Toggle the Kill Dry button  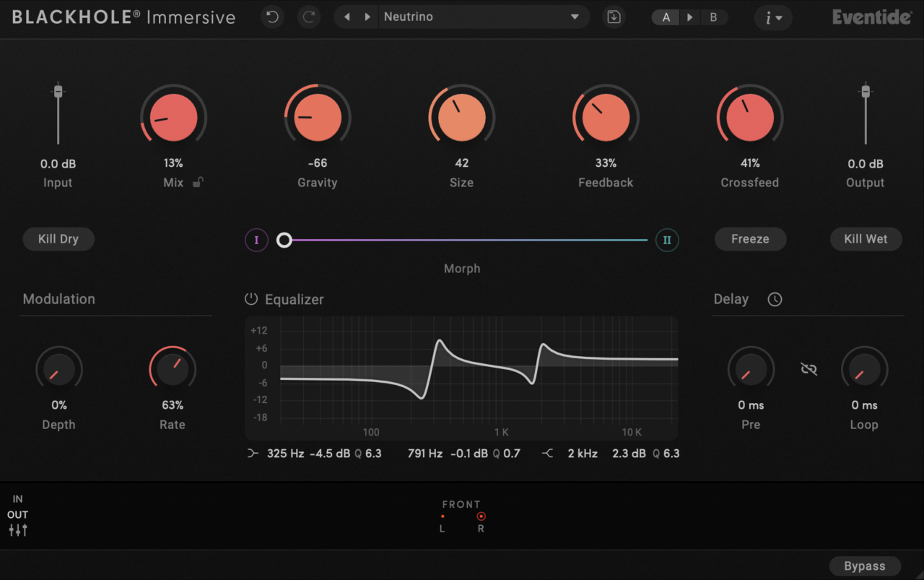[x=58, y=239]
